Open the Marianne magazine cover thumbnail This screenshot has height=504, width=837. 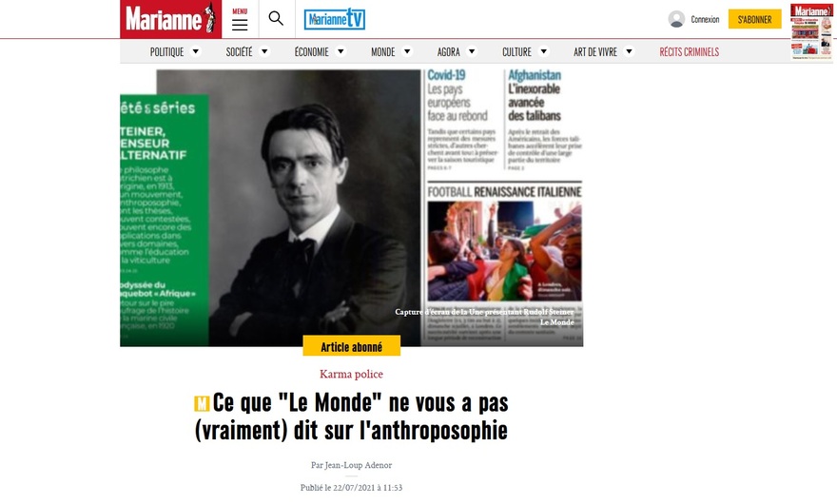coord(811,31)
